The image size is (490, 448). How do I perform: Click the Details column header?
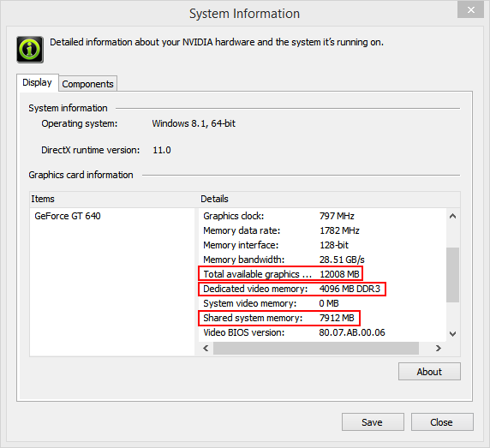click(329, 199)
